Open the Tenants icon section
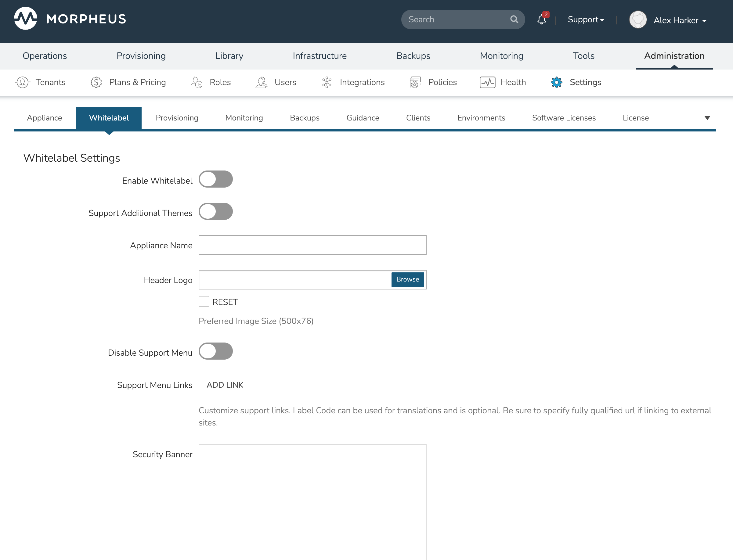The width and height of the screenshot is (733, 560). click(x=23, y=82)
